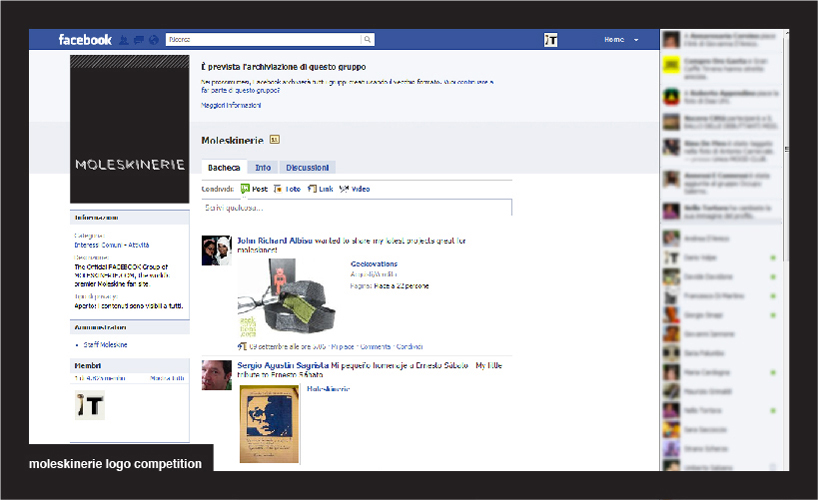Open John Richard Albiso's profile link
818x500 pixels.
click(274, 241)
